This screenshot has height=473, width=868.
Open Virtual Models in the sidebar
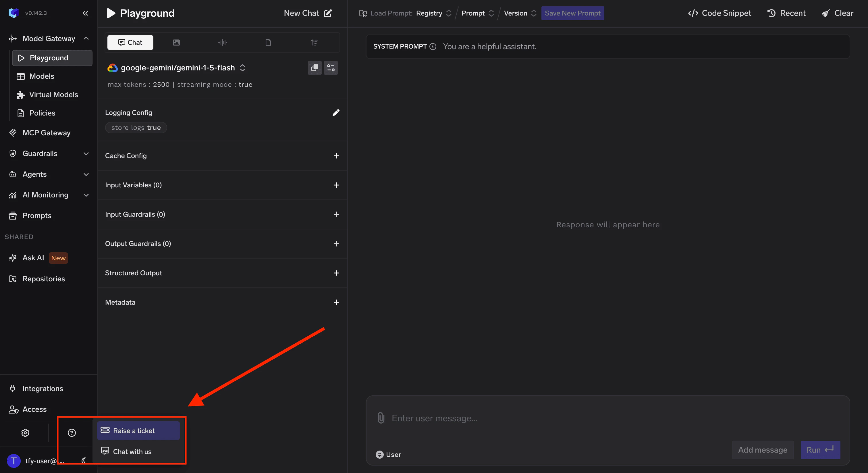[47, 95]
